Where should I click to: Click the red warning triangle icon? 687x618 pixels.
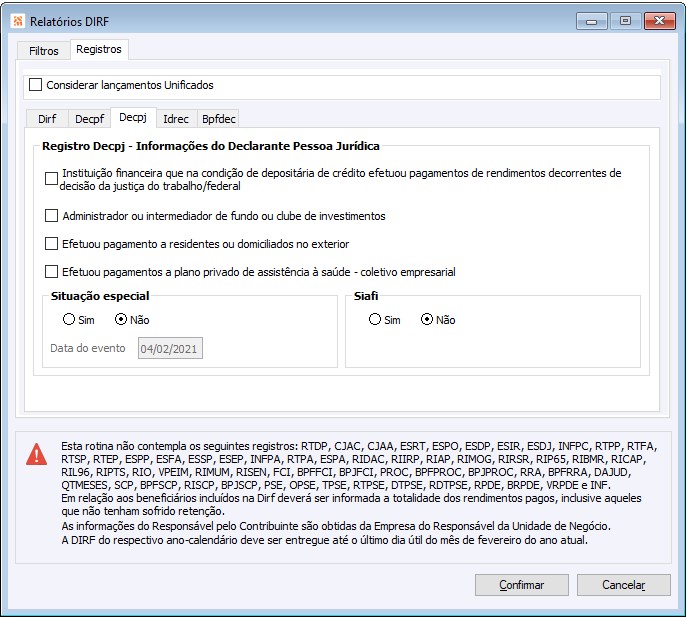[36, 454]
